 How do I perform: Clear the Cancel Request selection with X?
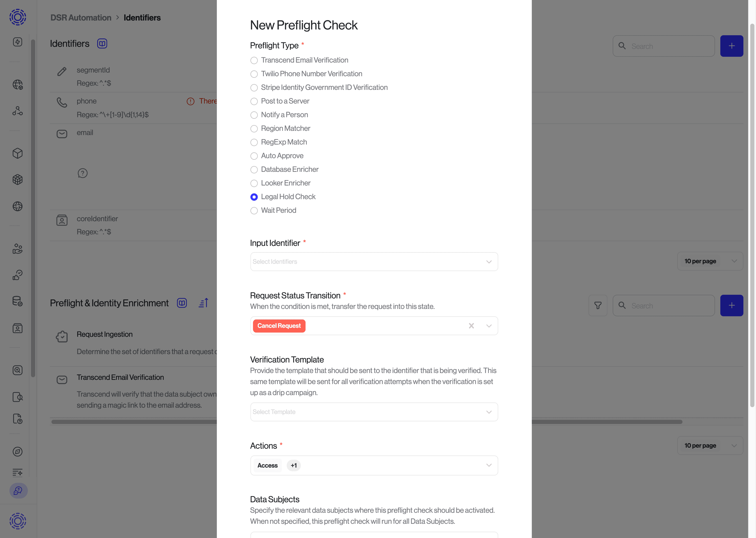pyautogui.click(x=471, y=326)
